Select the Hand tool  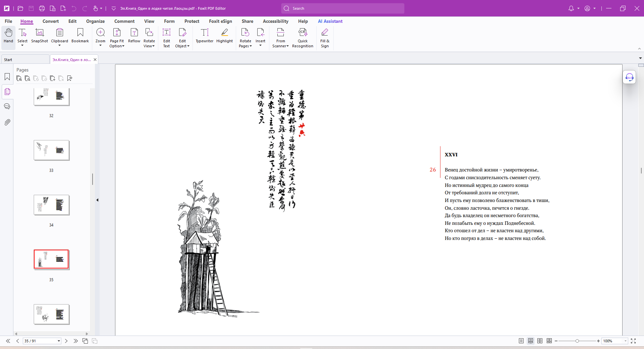(8, 36)
